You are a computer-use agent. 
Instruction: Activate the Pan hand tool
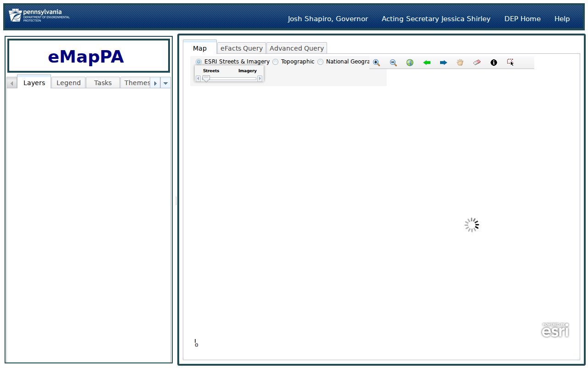point(460,63)
